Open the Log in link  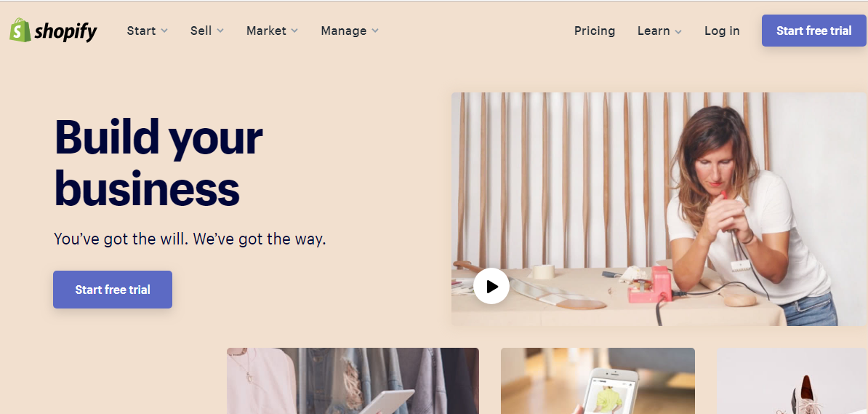(x=722, y=31)
